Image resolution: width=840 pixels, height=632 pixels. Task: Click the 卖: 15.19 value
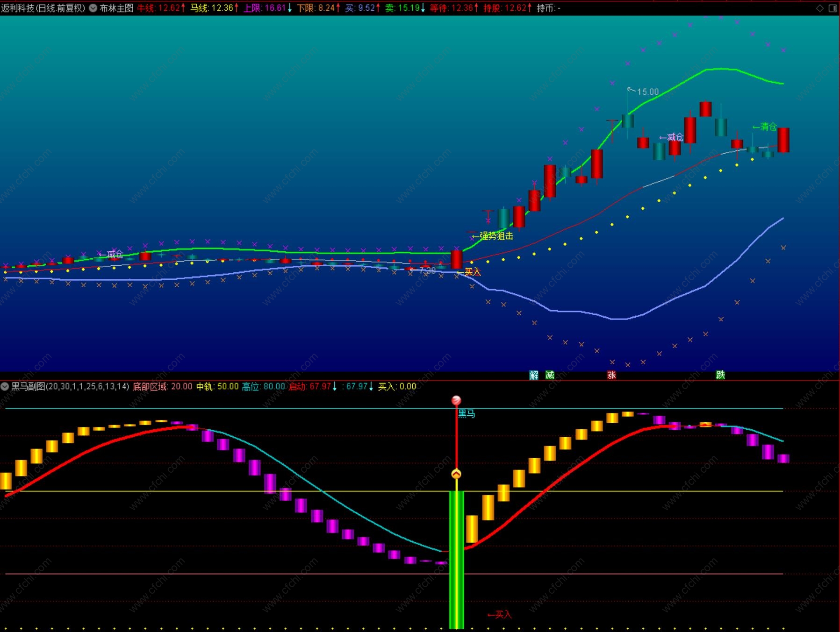pos(405,8)
